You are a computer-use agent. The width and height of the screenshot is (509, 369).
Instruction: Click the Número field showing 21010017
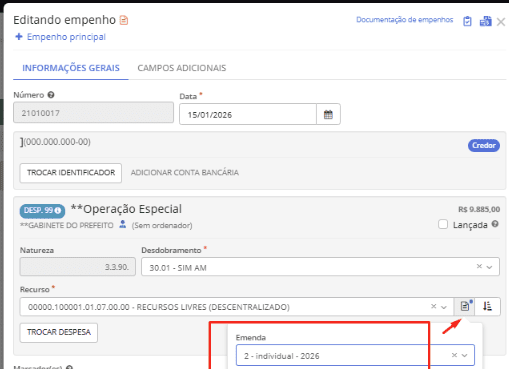coord(93,113)
